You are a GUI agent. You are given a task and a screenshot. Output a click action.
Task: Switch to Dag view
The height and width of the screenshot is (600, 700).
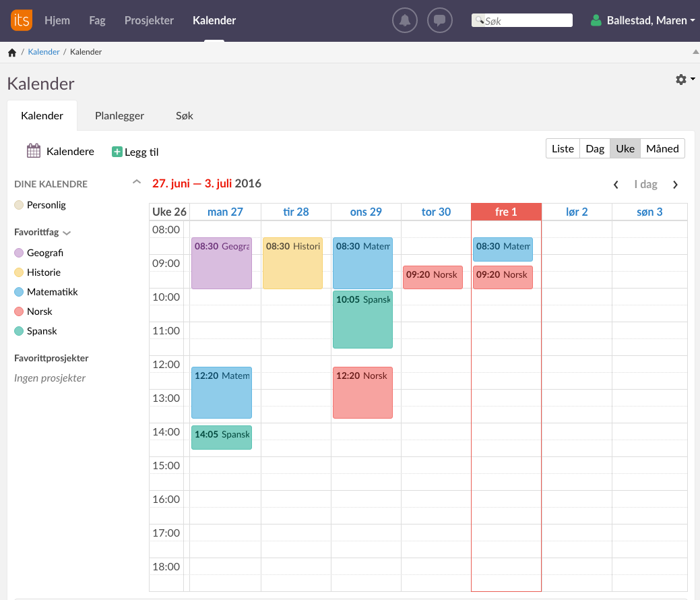coord(595,149)
